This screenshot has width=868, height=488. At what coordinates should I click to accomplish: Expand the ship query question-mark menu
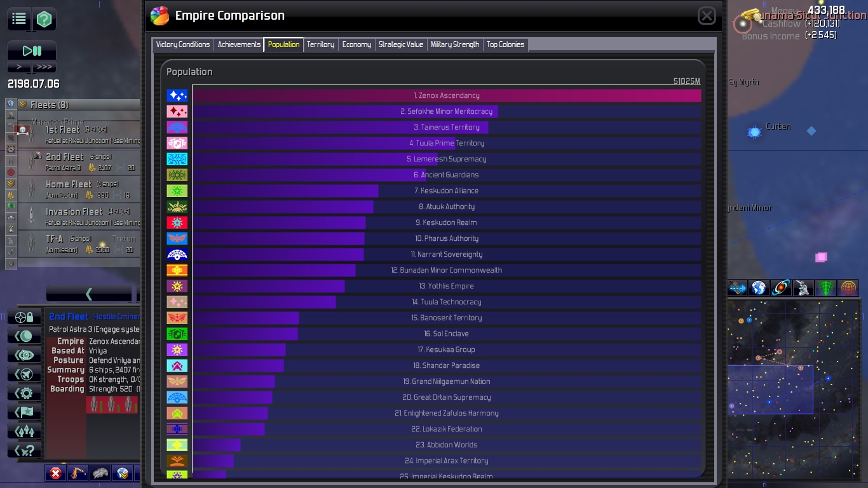(x=25, y=450)
